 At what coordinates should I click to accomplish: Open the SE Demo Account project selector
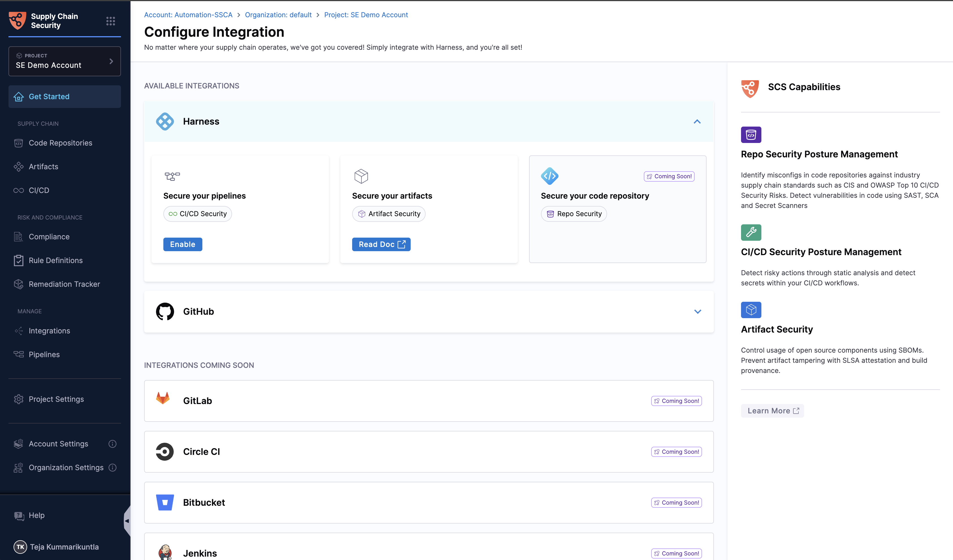pos(65,61)
